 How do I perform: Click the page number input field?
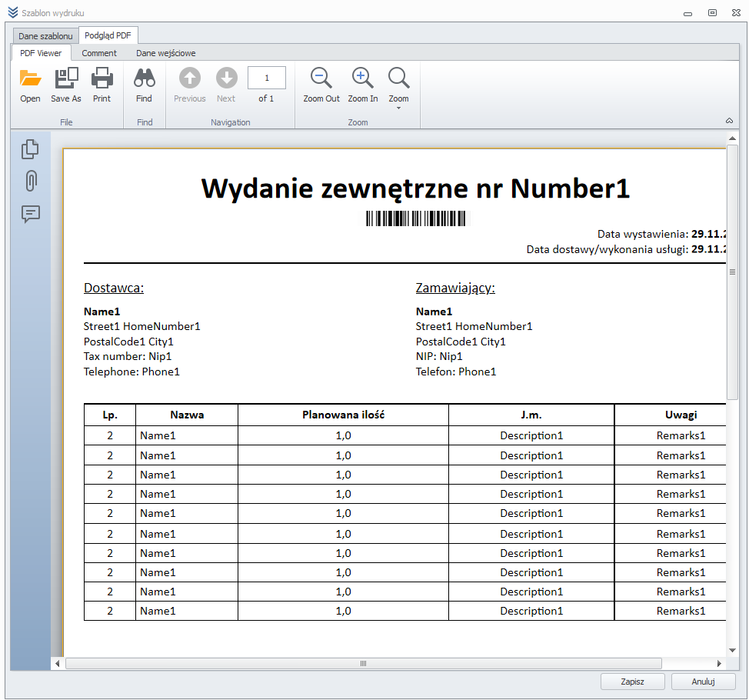[267, 78]
